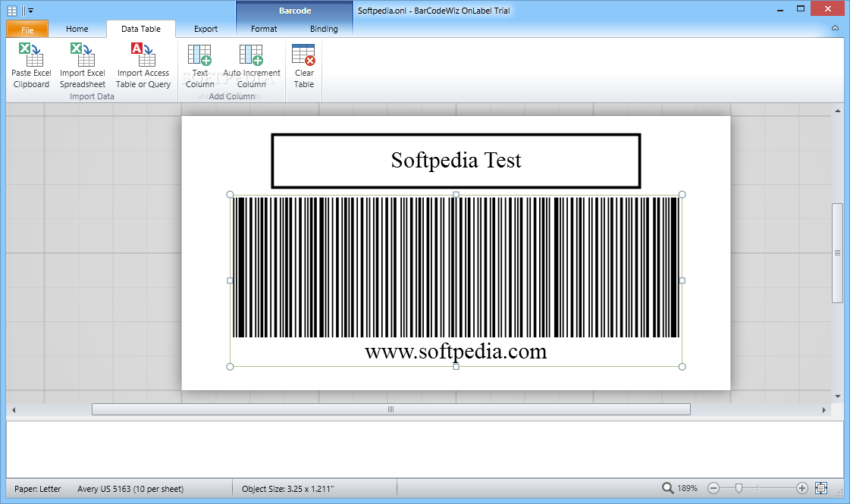Click the empty data table panel
The width and height of the screenshot is (850, 504).
(x=425, y=449)
